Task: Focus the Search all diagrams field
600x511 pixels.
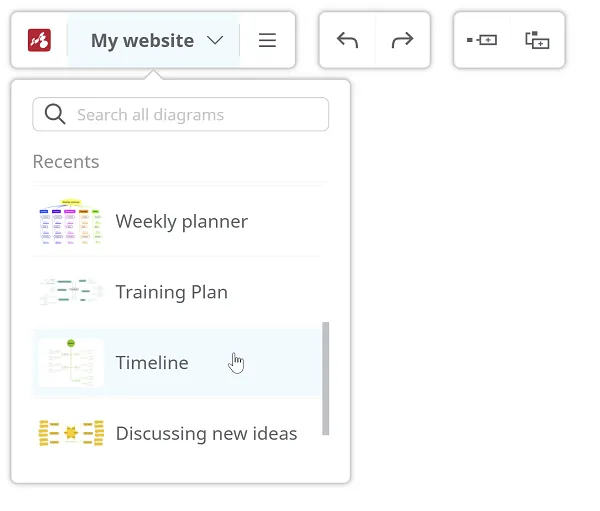Action: coord(181,114)
